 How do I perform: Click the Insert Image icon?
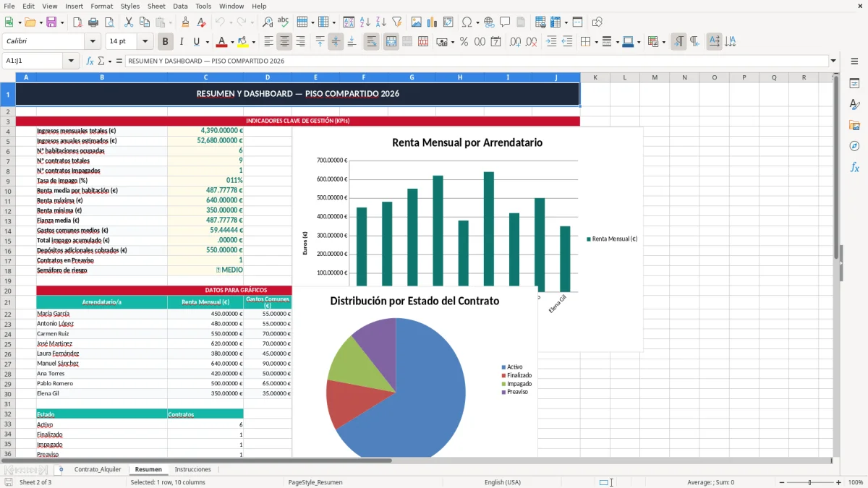pos(417,22)
